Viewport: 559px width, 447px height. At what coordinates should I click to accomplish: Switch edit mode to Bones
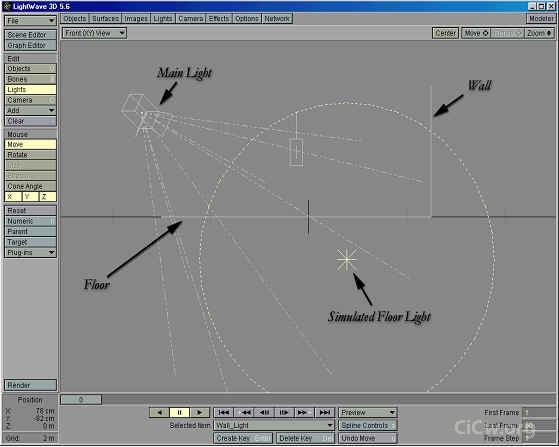tap(30, 79)
